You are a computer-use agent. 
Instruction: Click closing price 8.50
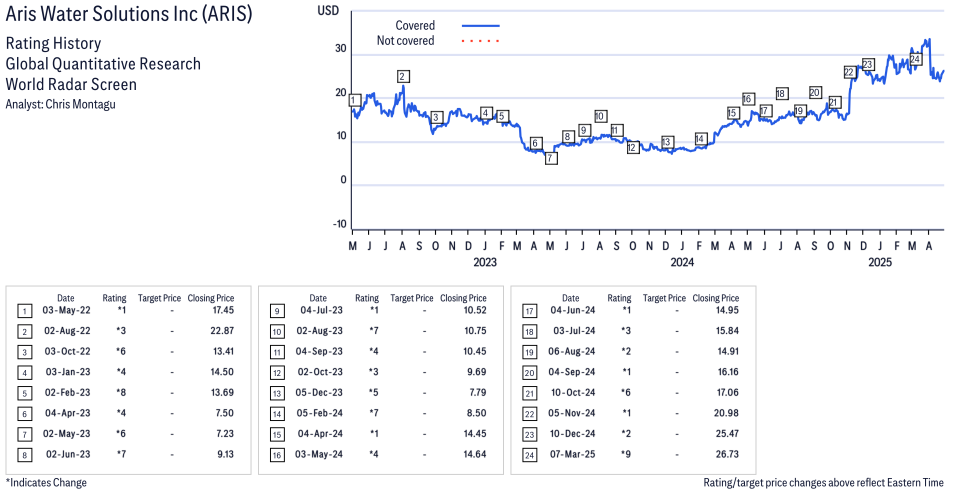coord(477,413)
